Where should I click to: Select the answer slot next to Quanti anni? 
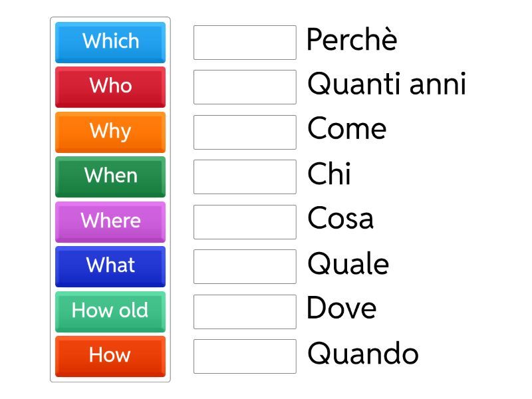click(245, 87)
